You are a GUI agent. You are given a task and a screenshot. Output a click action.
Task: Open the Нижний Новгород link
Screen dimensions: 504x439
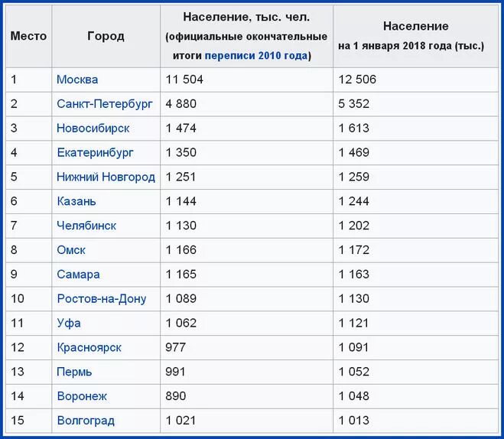point(106,177)
